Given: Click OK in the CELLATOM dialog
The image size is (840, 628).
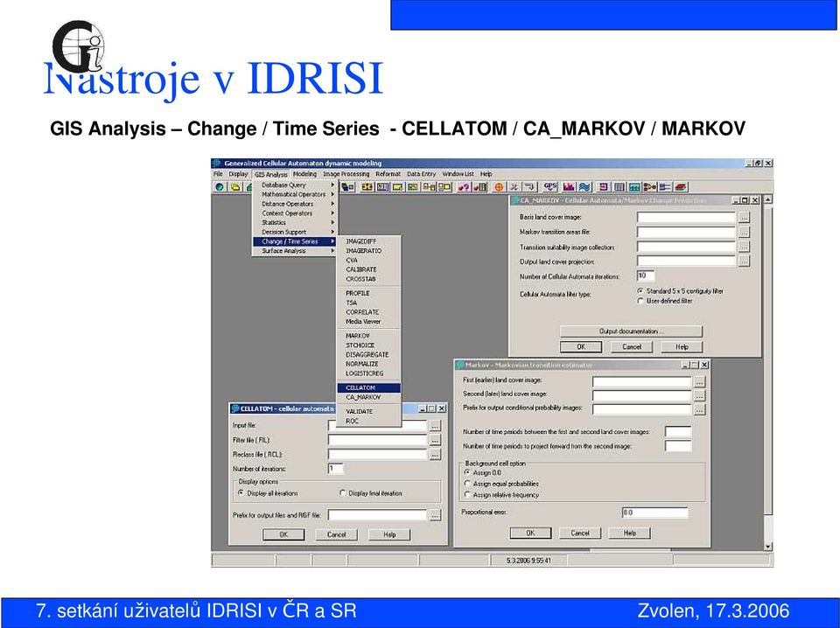Looking at the screenshot, I should pyautogui.click(x=283, y=534).
